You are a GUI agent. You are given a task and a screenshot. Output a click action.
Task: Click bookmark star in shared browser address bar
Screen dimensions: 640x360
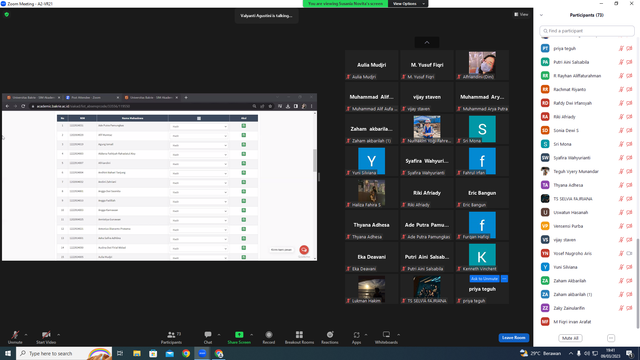[x=270, y=106]
